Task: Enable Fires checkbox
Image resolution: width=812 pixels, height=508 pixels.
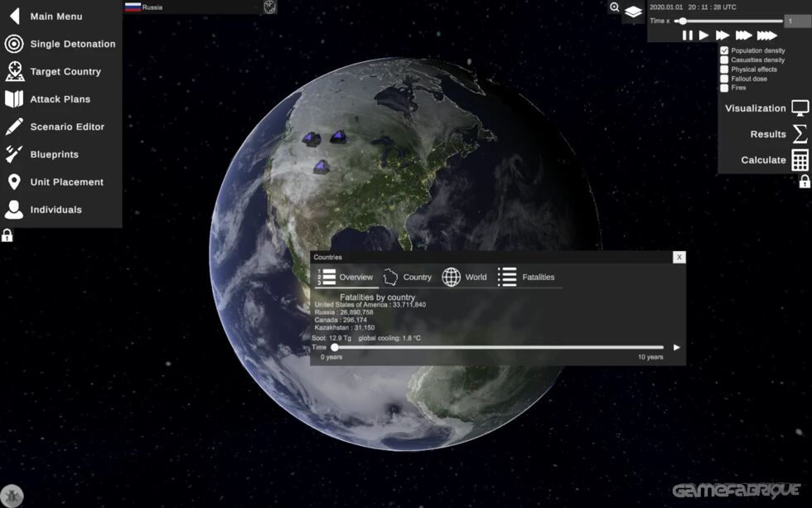Action: (724, 88)
